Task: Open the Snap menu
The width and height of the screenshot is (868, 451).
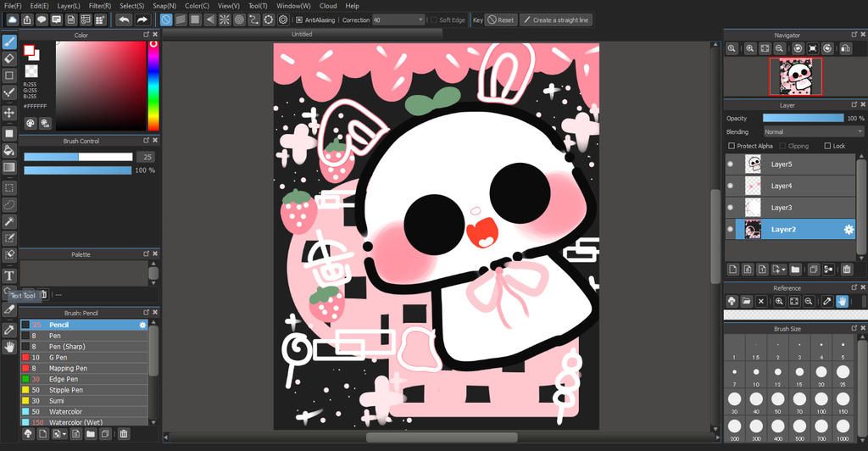Action: 164,6
